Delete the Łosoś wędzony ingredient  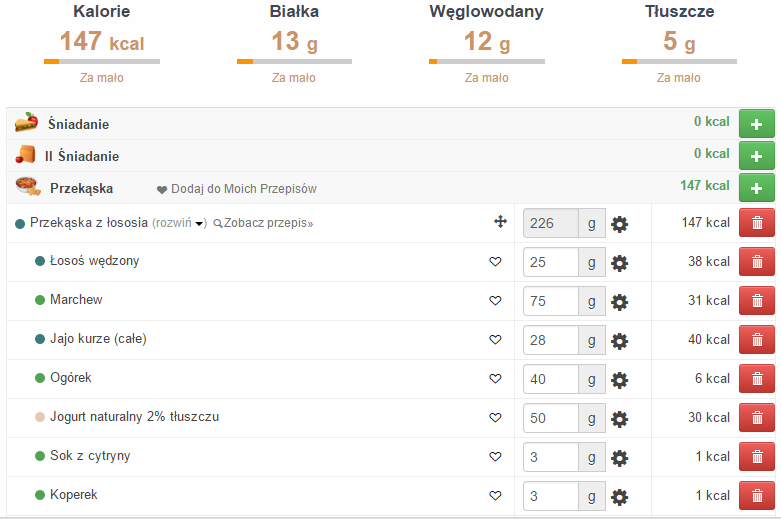pos(756,262)
